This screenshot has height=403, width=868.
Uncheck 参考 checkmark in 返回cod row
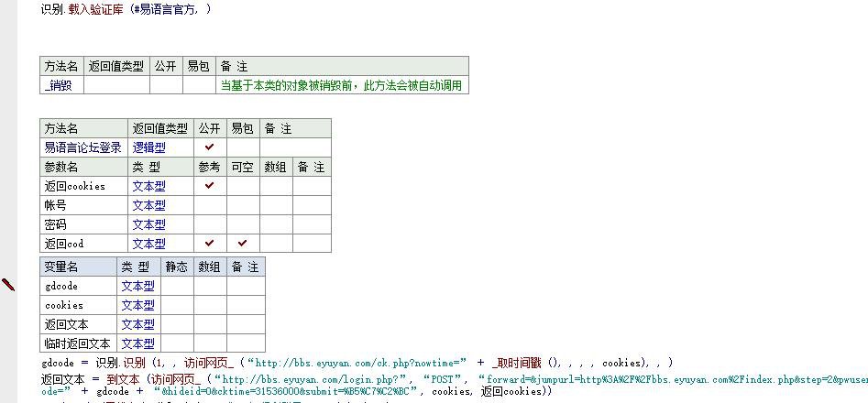coord(209,244)
